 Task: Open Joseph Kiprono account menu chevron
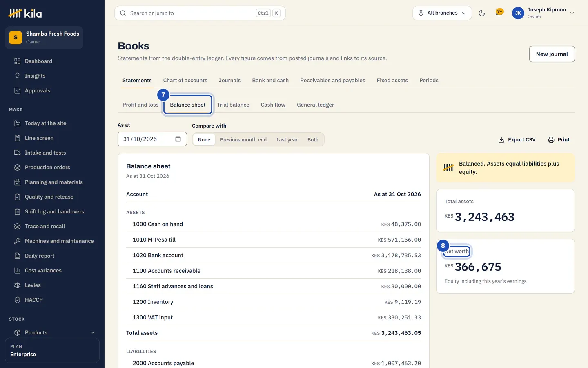572,13
